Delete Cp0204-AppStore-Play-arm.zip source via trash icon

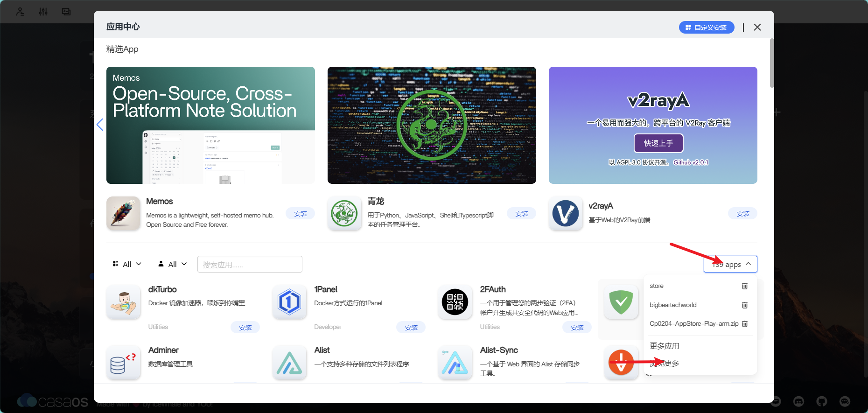pos(745,323)
